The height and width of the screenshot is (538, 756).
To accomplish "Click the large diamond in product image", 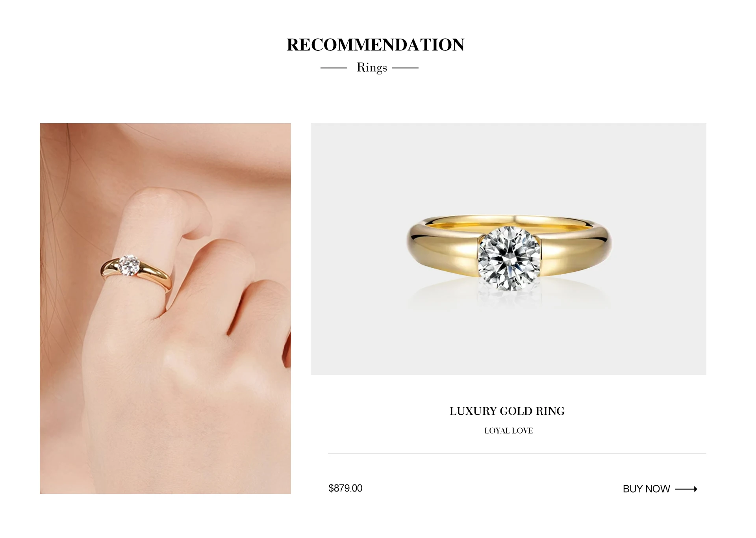I will 509,259.
